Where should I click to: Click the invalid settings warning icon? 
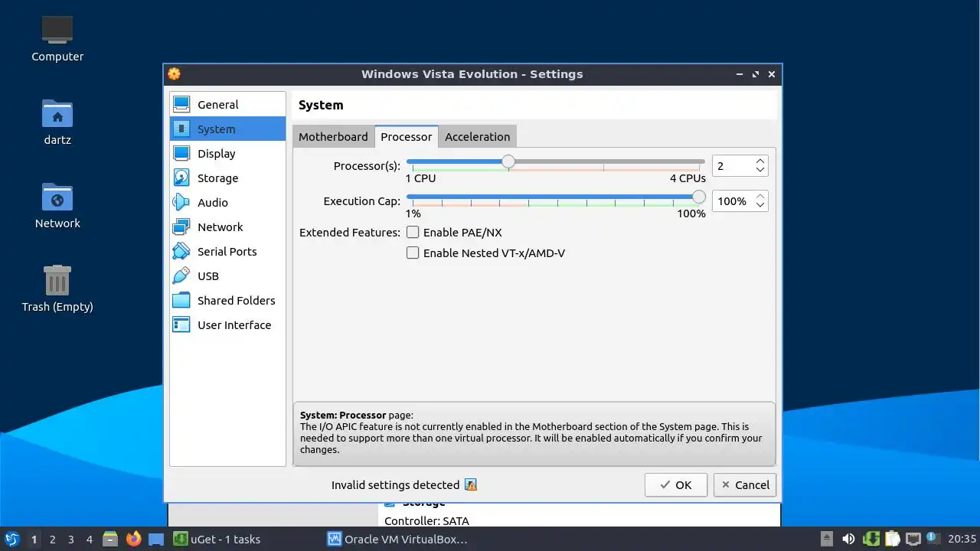(x=471, y=485)
